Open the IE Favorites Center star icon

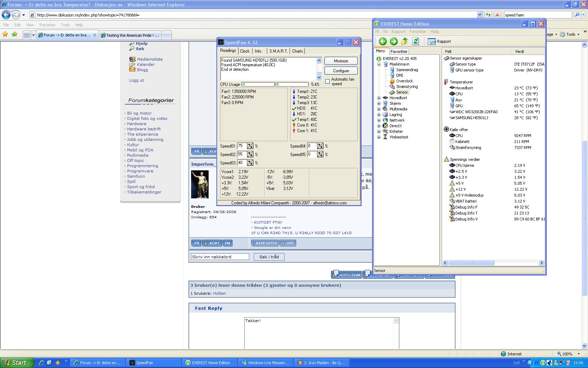click(x=5, y=34)
